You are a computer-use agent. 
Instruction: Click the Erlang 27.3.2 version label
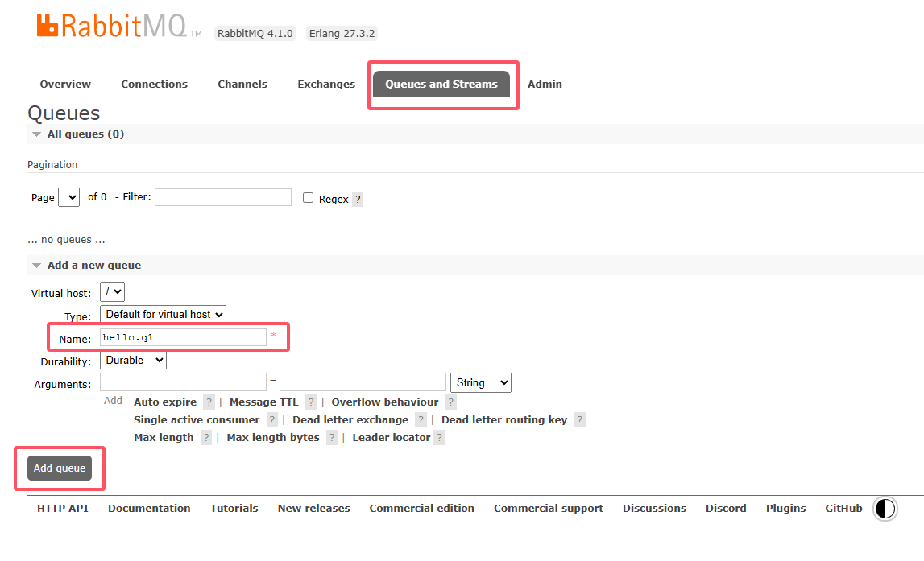[342, 34]
